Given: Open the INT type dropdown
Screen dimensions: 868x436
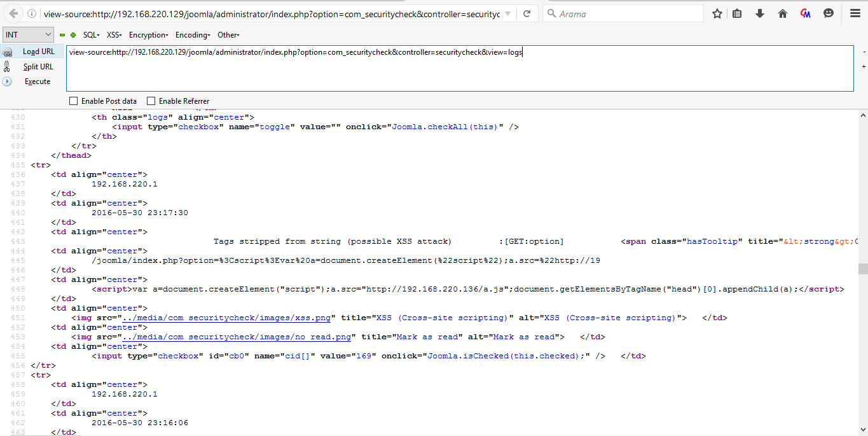Looking at the screenshot, I should 28,35.
